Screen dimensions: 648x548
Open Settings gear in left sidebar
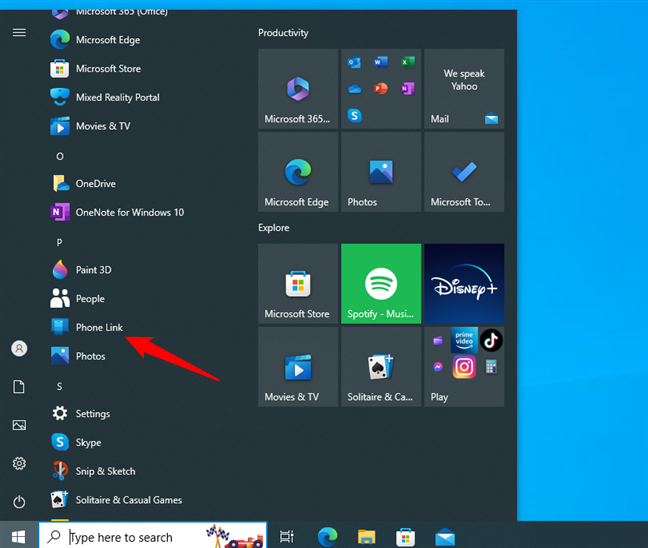coord(19,464)
